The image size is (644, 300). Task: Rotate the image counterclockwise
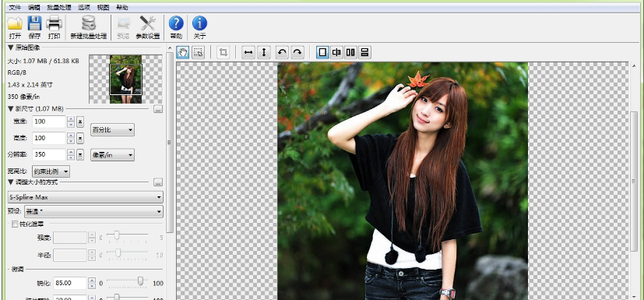[282, 53]
